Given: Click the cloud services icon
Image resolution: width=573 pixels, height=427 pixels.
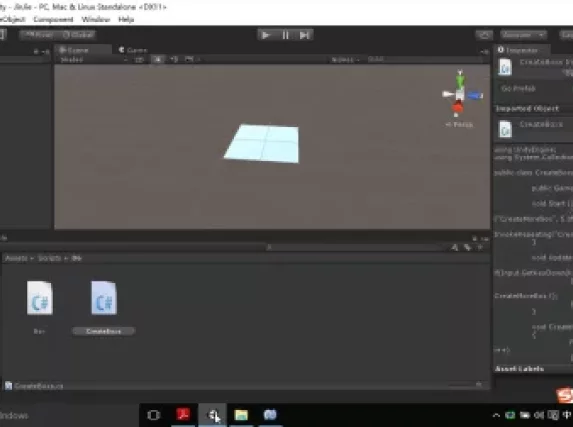Looking at the screenshot, I should (484, 35).
